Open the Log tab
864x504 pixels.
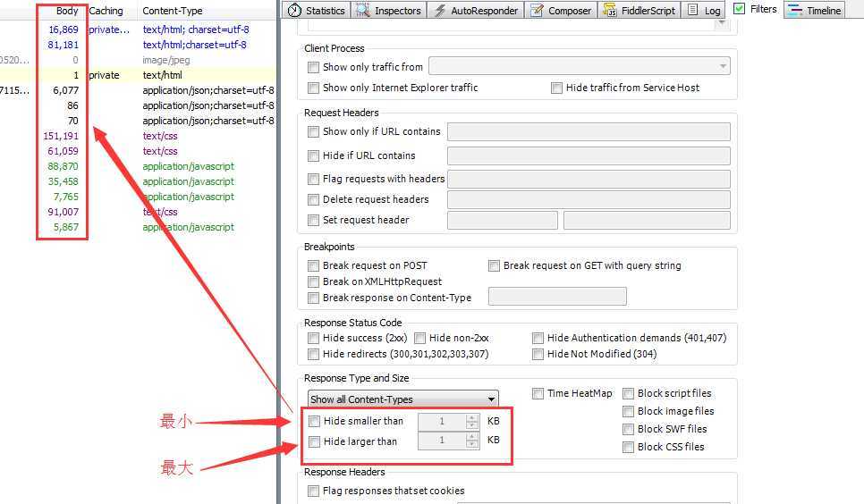click(x=704, y=10)
